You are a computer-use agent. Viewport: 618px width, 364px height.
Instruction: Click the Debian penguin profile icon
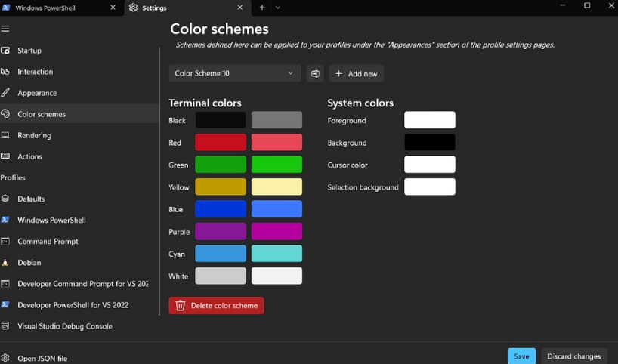click(x=5, y=262)
